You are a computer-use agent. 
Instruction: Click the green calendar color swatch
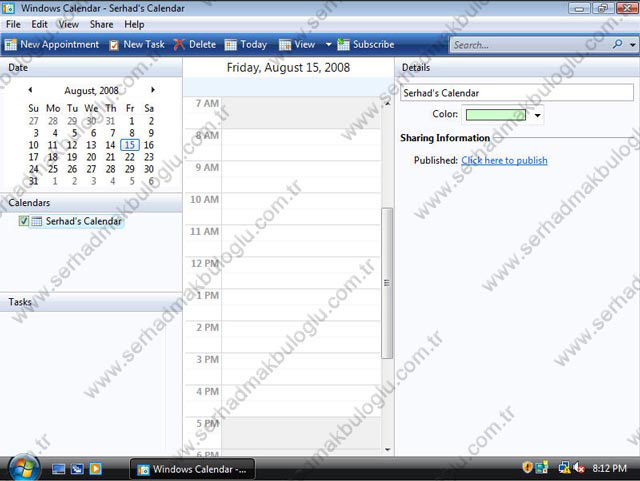pyautogui.click(x=496, y=115)
